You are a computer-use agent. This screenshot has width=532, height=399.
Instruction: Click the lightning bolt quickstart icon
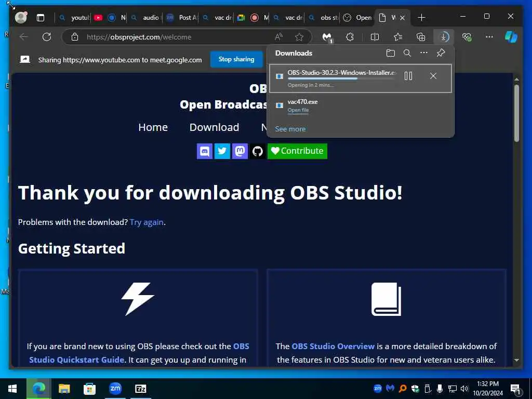(x=138, y=299)
